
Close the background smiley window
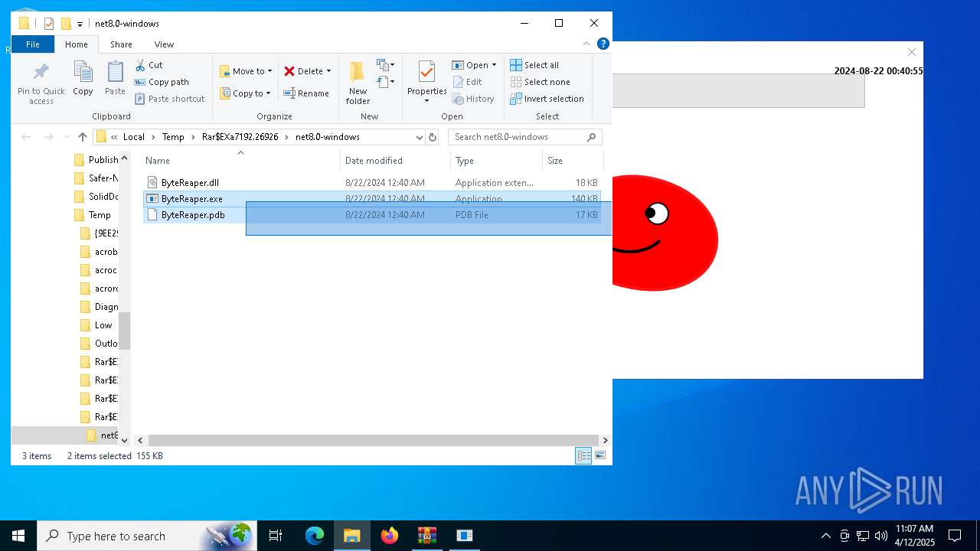911,52
